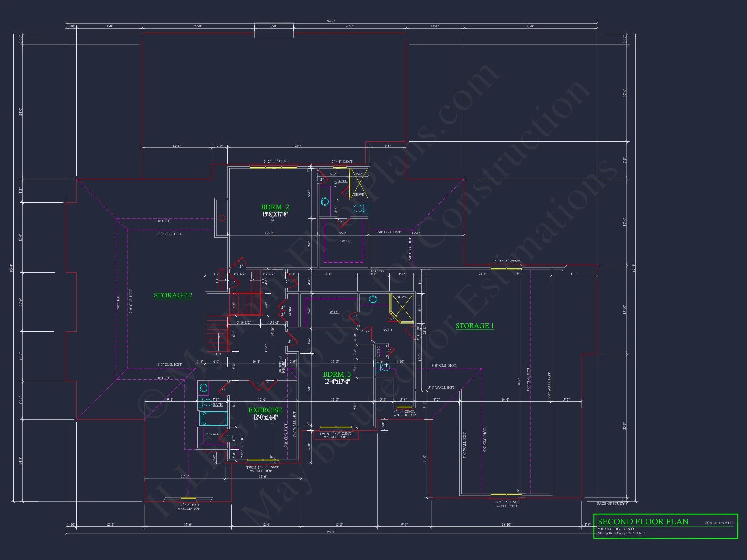Select the STORAGE 2 green label
This screenshot has width=747, height=560.
click(x=173, y=295)
